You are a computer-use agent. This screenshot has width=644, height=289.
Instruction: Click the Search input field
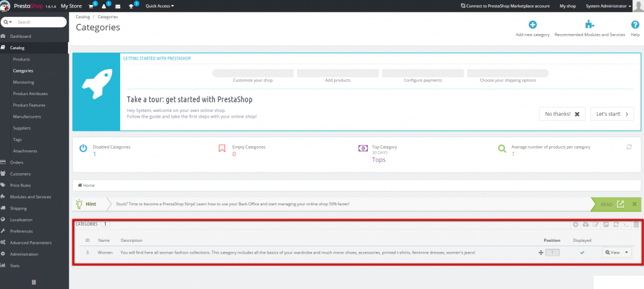(x=40, y=22)
